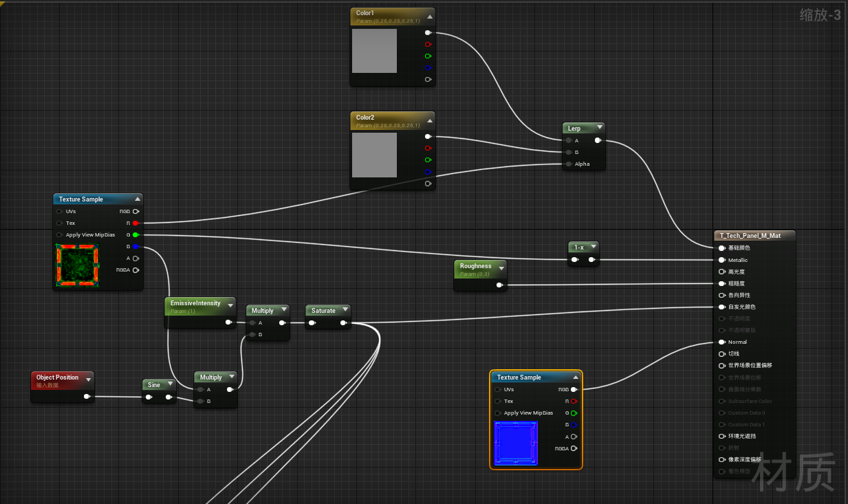
Task: Click the Color1 gray color preview swatch
Action: 374,51
